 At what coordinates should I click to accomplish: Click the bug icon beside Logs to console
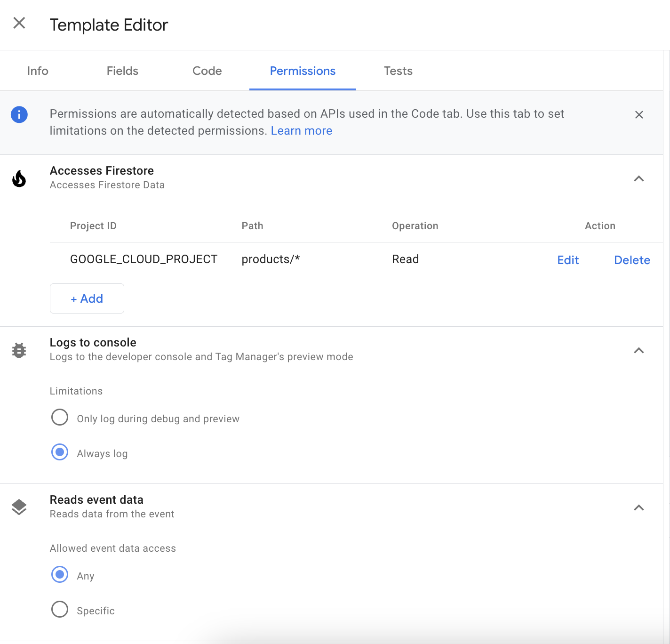pos(19,350)
